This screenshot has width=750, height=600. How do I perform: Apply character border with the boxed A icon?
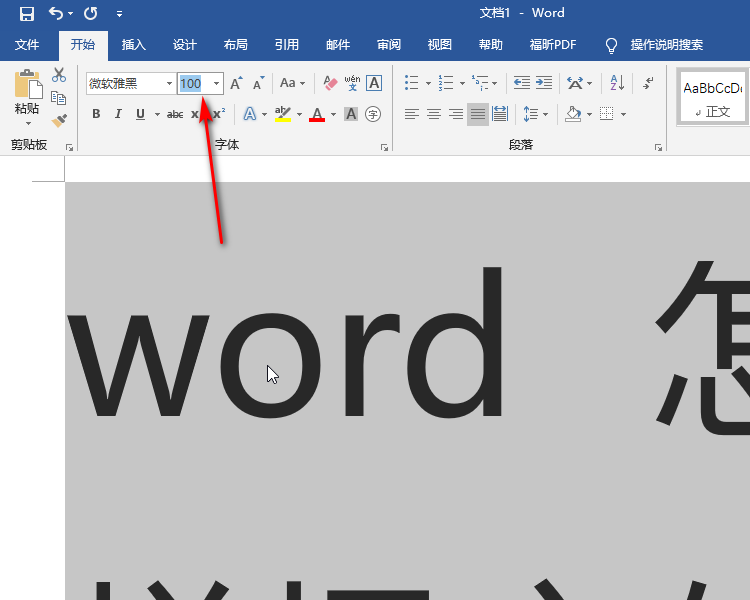(374, 83)
